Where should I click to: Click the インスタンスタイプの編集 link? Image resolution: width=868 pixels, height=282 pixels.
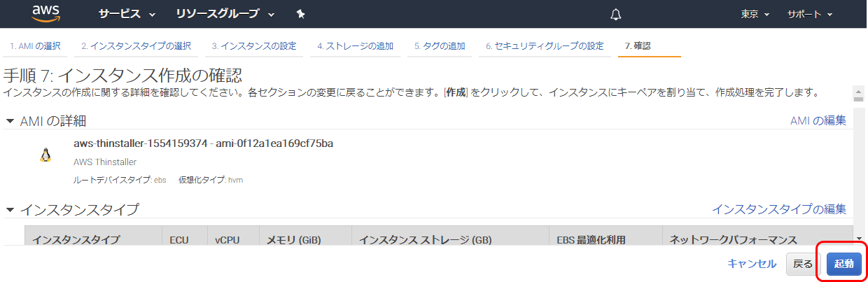(x=778, y=209)
